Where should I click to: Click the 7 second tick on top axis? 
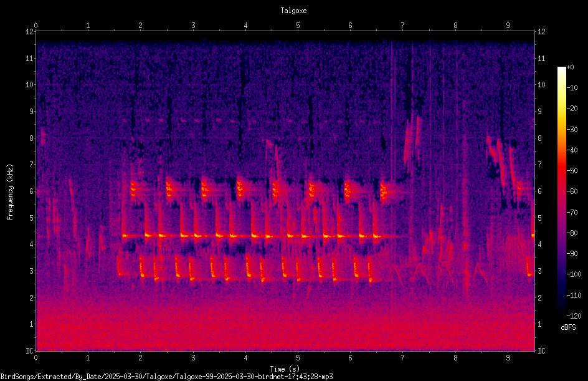coord(403,26)
